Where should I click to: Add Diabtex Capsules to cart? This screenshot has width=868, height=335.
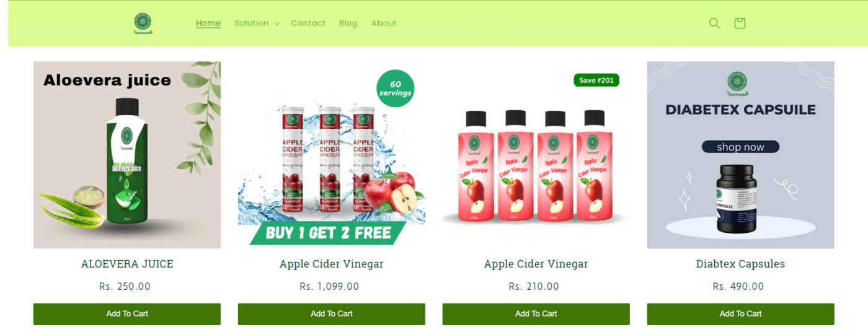[x=741, y=314]
